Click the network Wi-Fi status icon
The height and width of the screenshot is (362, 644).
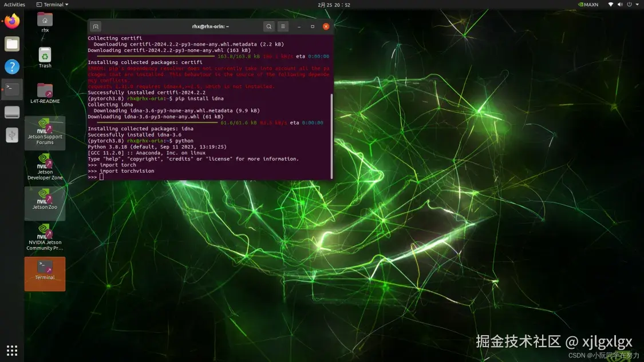click(x=611, y=5)
